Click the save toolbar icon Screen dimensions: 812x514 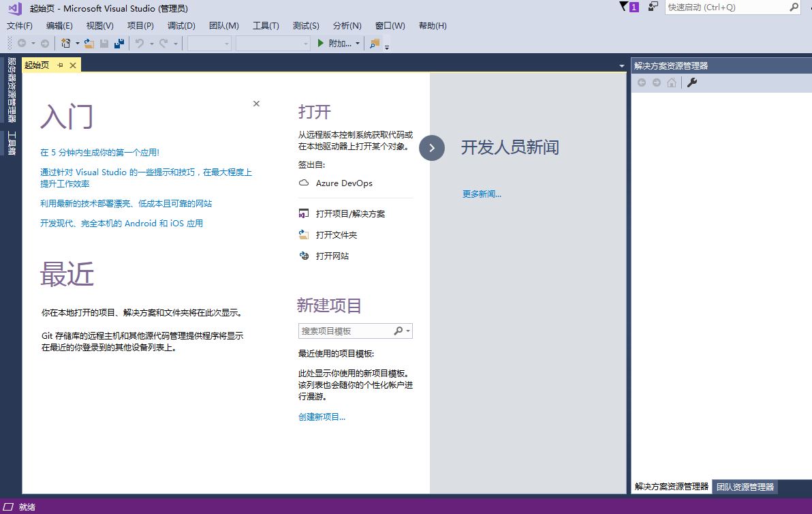pos(104,44)
